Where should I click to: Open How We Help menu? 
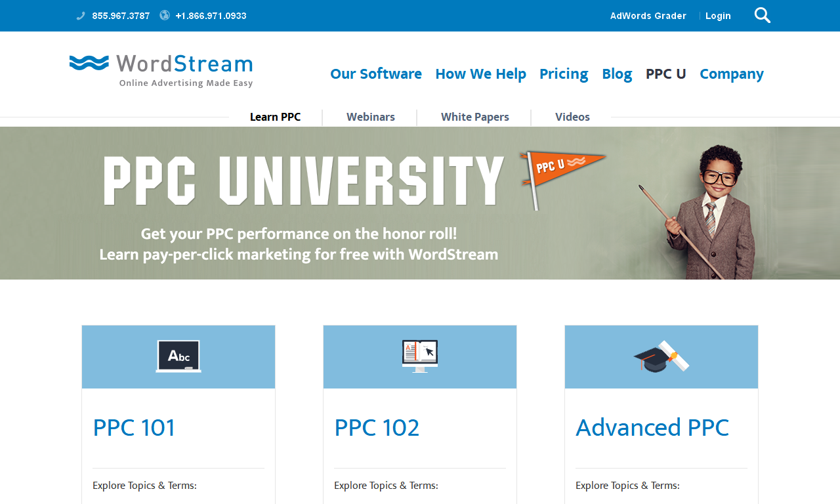481,74
